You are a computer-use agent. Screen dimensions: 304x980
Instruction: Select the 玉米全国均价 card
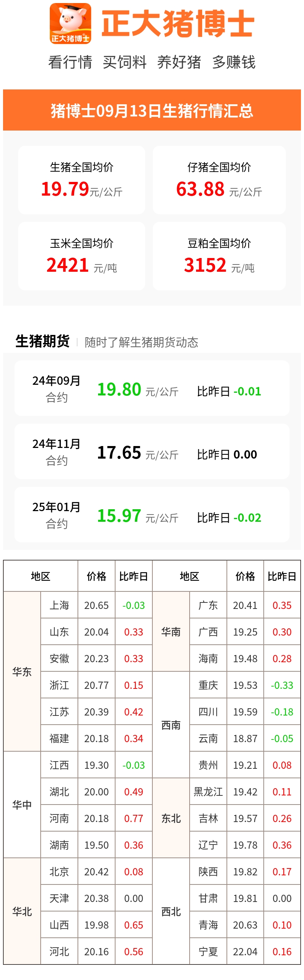[x=82, y=256]
